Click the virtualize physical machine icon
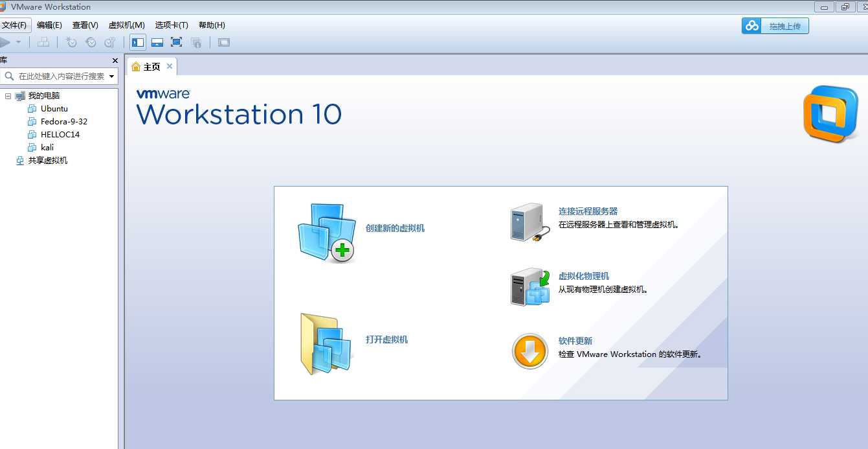Viewport: 868px width, 449px height. (530, 287)
